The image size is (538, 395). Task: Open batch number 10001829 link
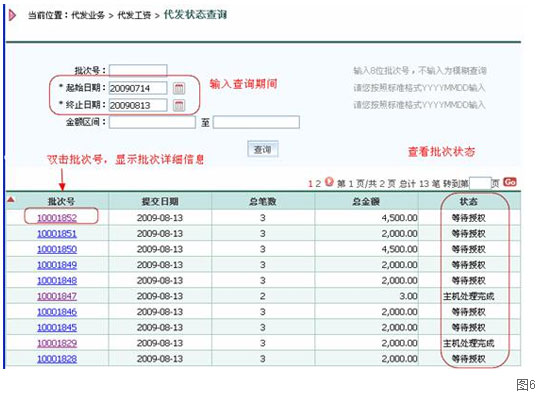pos(57,343)
